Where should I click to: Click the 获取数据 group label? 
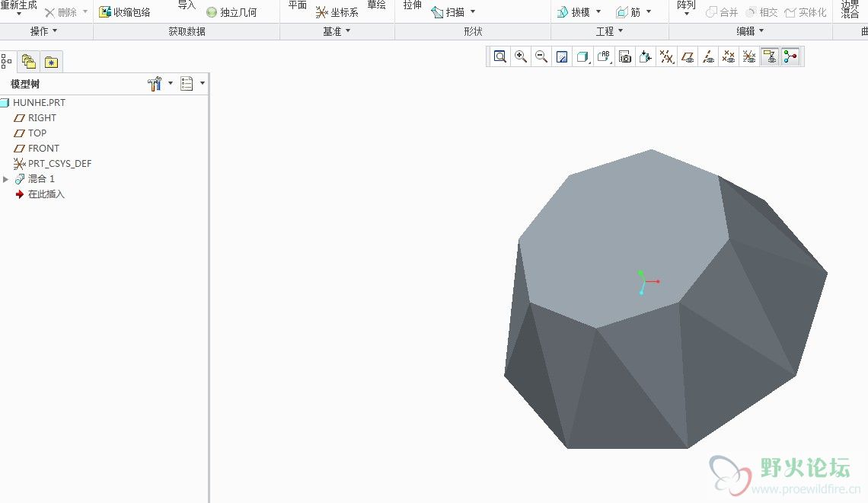click(x=187, y=31)
